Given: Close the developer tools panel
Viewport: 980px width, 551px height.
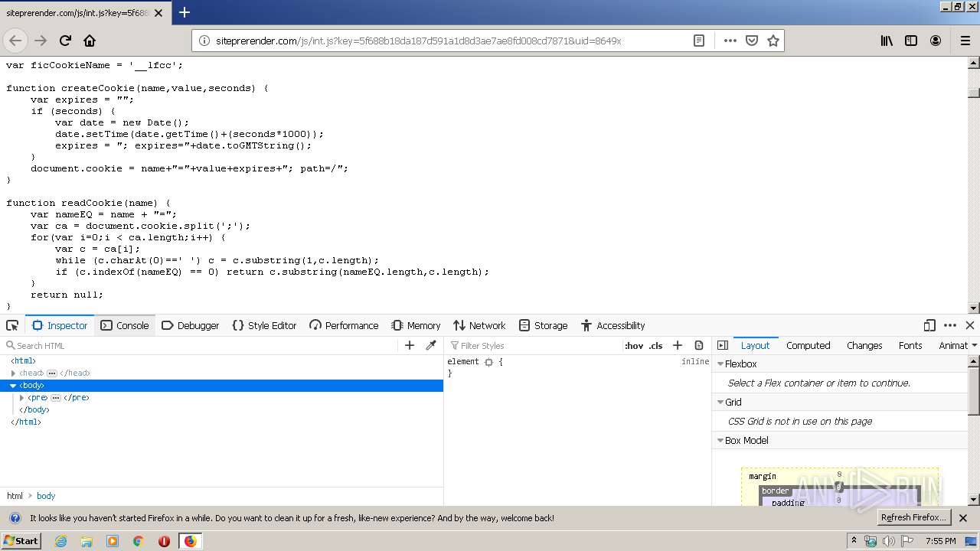Looking at the screenshot, I should click(x=970, y=325).
